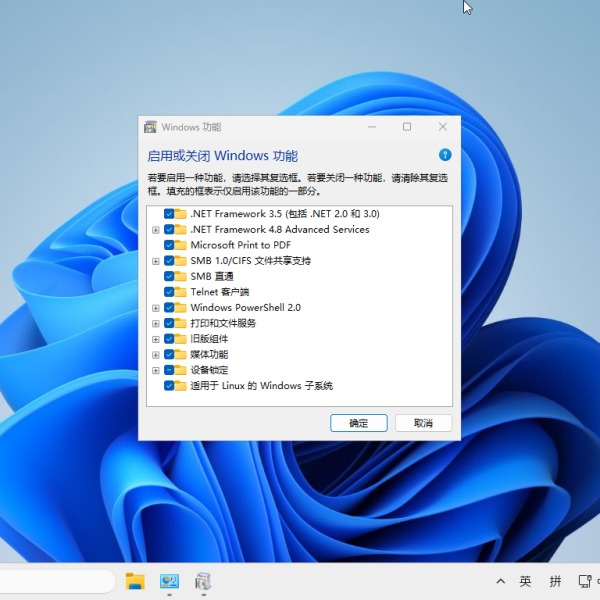
Task: Click the taskbar search box
Action: pos(57,581)
